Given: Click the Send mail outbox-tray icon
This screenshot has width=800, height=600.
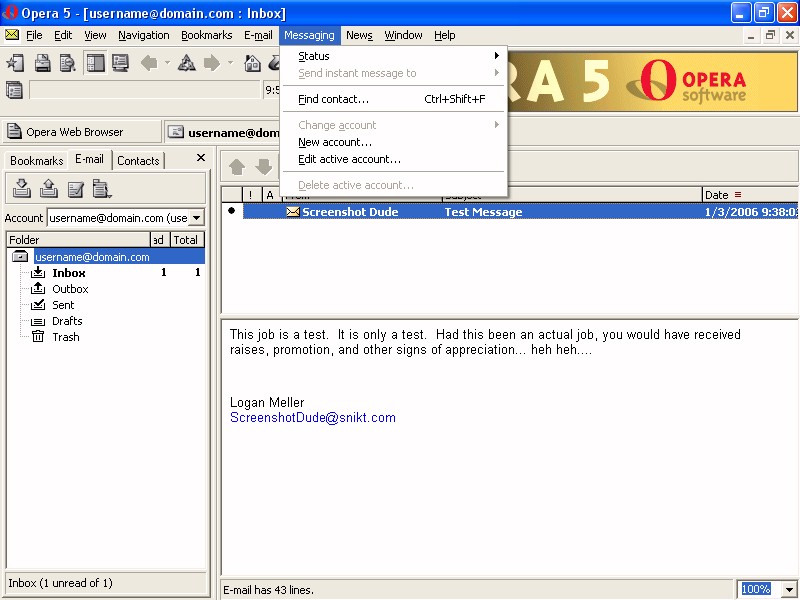Looking at the screenshot, I should [48, 188].
